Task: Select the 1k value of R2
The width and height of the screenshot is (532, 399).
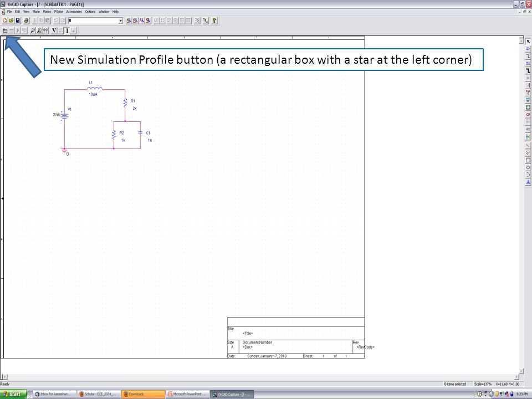Action: 123,140
